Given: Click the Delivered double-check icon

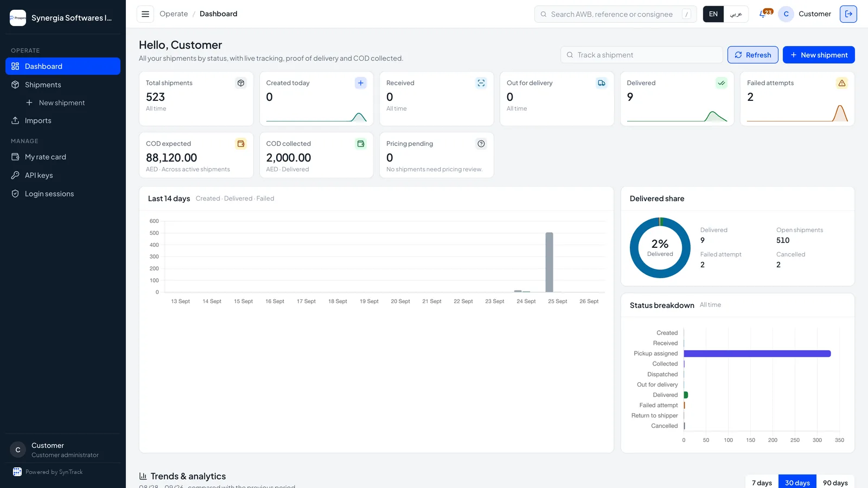Looking at the screenshot, I should 722,83.
